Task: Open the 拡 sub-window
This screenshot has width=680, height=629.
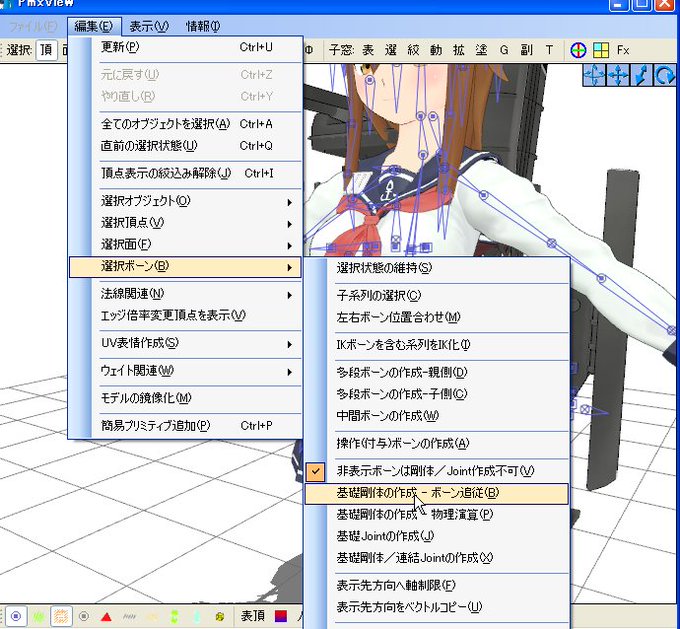Action: coord(459,50)
